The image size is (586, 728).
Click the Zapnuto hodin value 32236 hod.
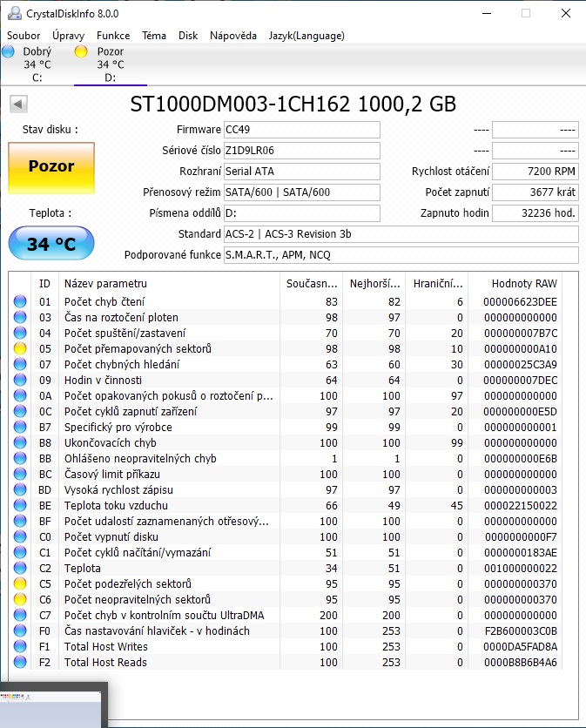[x=535, y=213]
